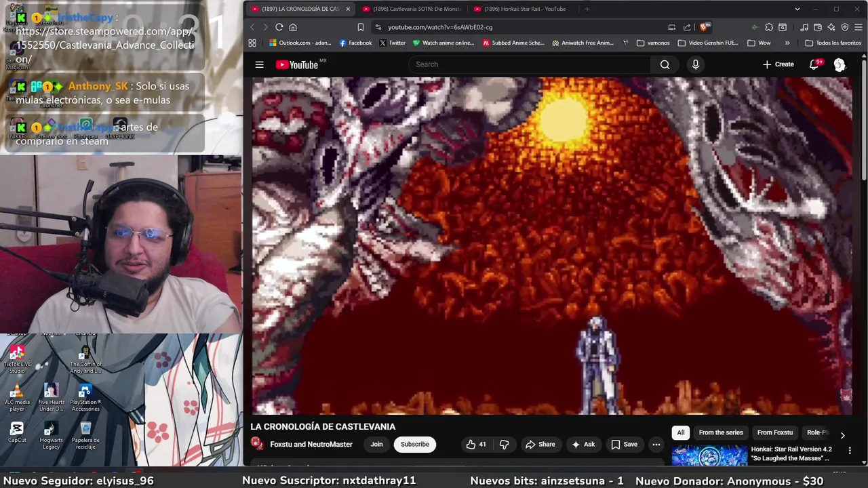Expand hidden bookmarks with double chevron

787,43
